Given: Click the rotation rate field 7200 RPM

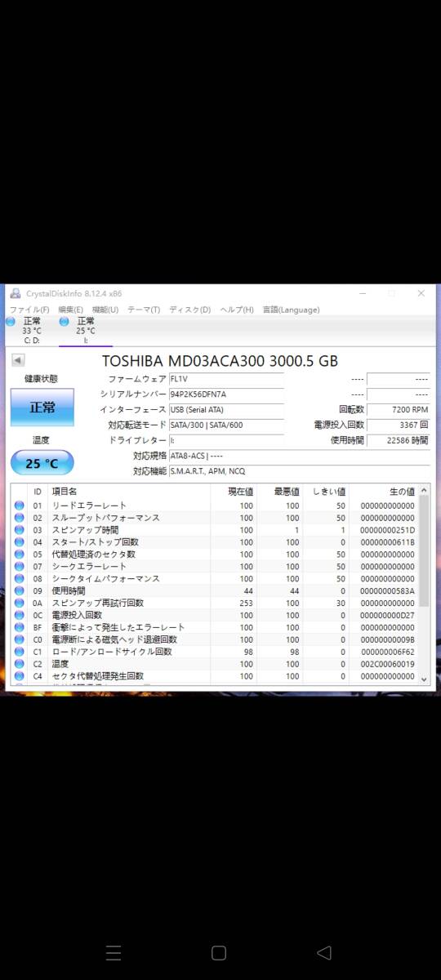Looking at the screenshot, I should (399, 410).
